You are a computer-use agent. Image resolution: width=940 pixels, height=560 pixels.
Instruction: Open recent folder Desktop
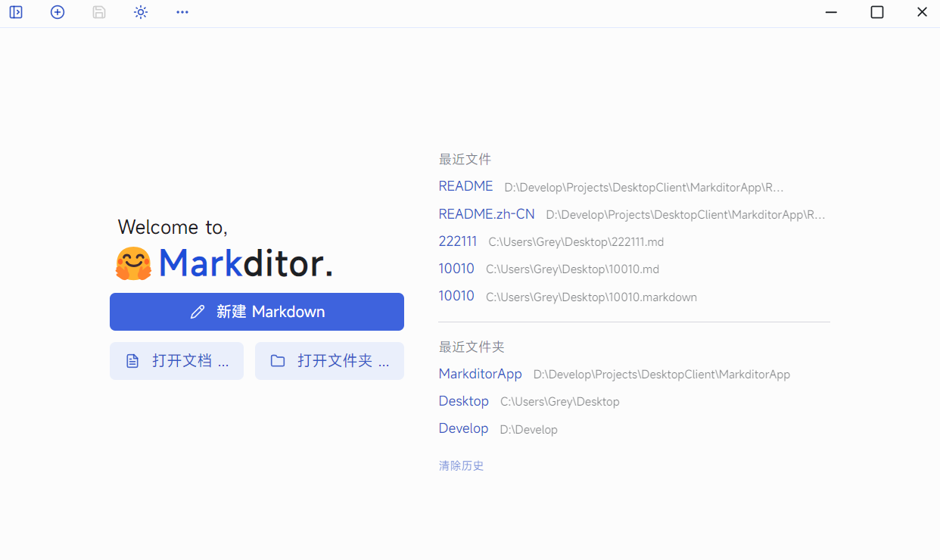[x=464, y=401]
